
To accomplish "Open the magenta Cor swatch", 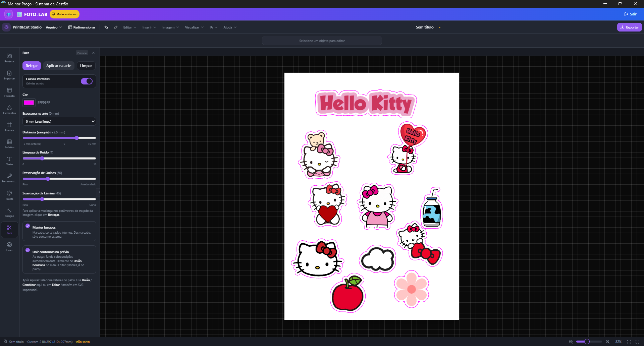I will [x=29, y=103].
